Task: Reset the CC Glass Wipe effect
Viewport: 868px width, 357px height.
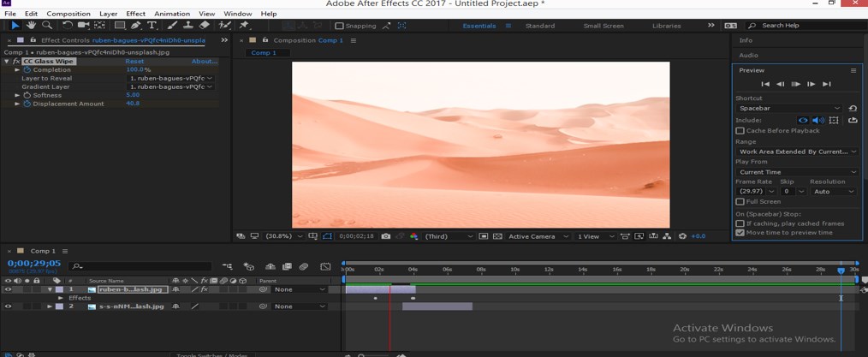Action: coord(134,62)
